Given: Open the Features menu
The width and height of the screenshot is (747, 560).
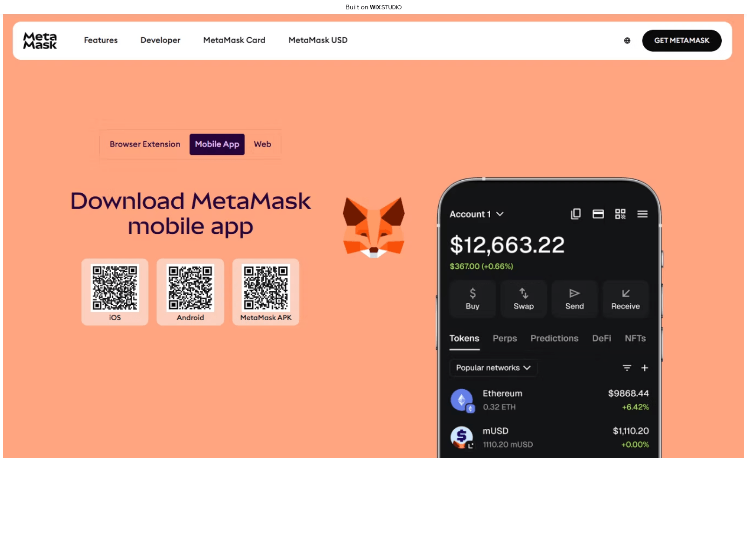Looking at the screenshot, I should click(101, 40).
